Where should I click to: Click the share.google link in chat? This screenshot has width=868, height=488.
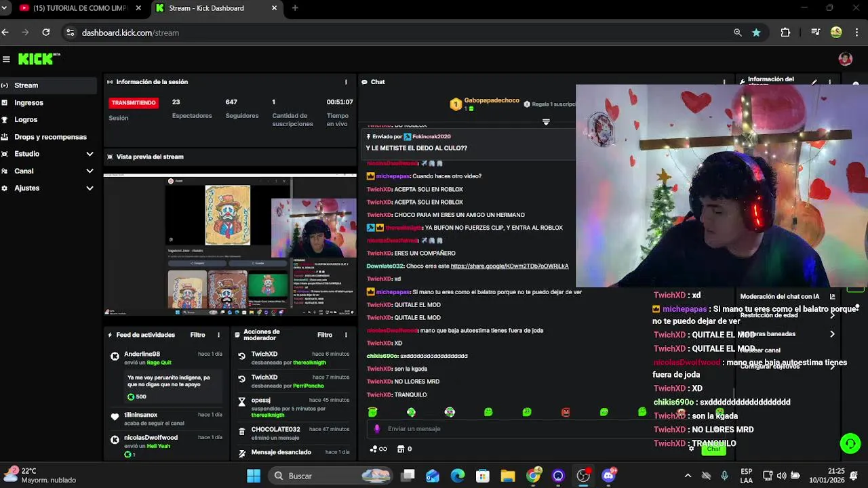pyautogui.click(x=509, y=266)
